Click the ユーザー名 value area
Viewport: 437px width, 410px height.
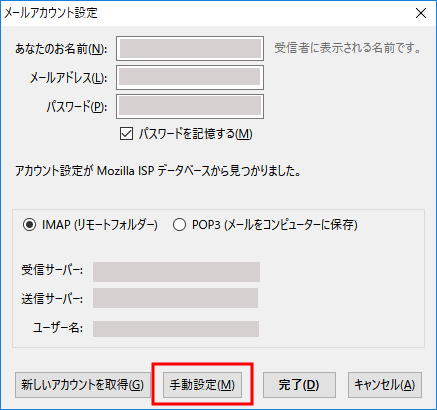click(x=176, y=329)
